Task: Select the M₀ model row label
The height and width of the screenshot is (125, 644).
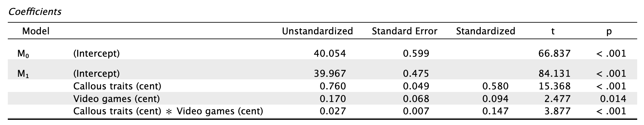Action: [23, 54]
